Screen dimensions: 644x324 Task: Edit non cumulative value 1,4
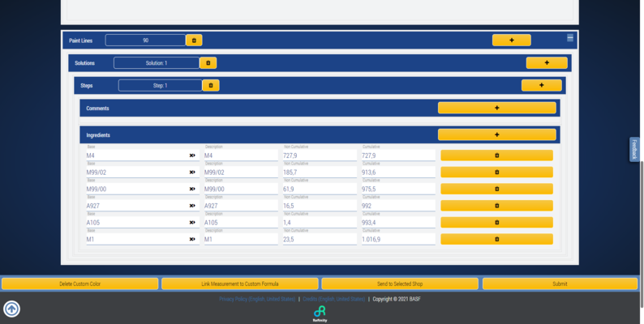[x=320, y=223]
